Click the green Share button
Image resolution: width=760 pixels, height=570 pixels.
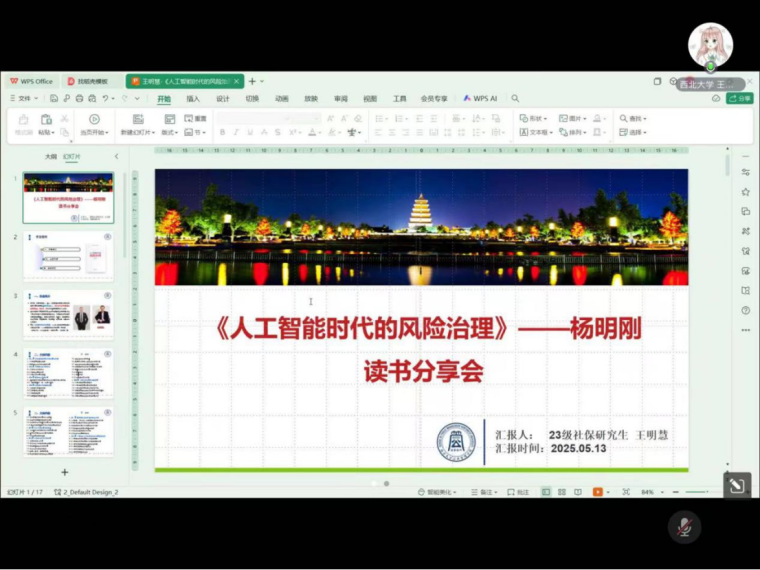pos(740,99)
